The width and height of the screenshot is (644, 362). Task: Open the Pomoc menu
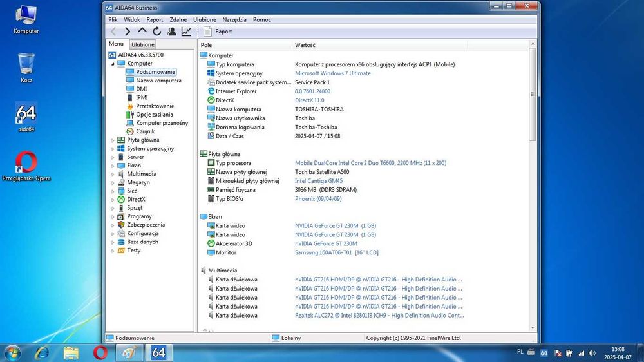point(262,20)
